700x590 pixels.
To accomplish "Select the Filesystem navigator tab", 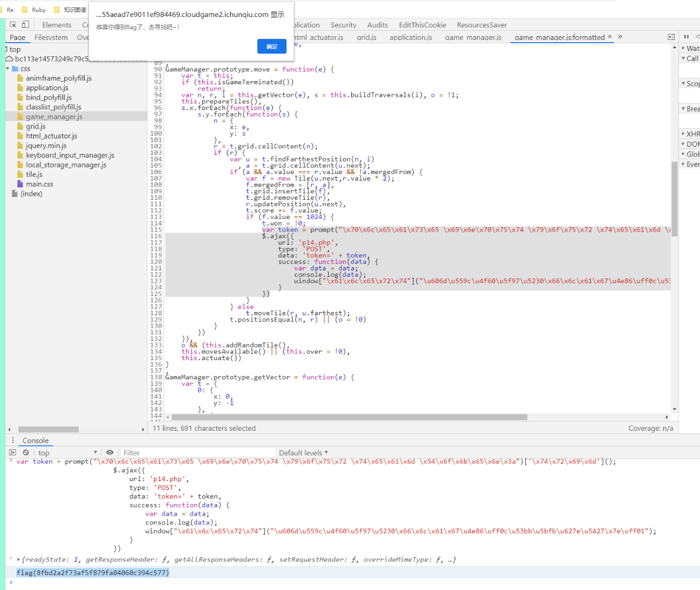I will [51, 37].
